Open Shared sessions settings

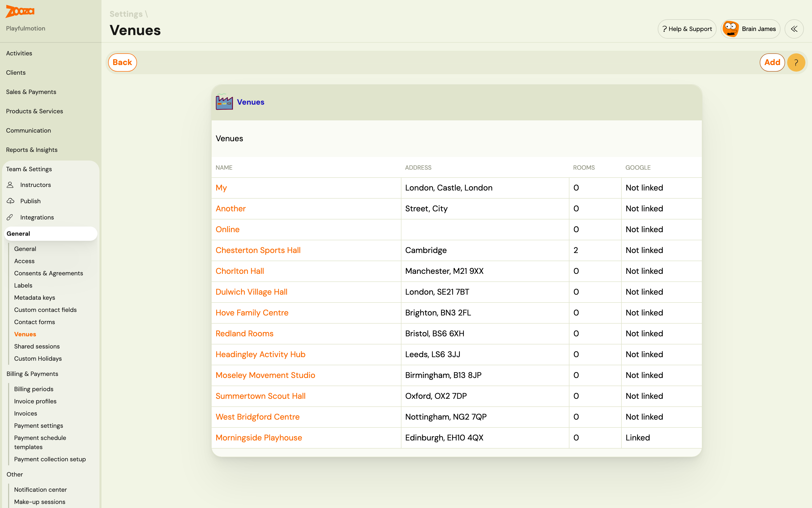tap(37, 346)
